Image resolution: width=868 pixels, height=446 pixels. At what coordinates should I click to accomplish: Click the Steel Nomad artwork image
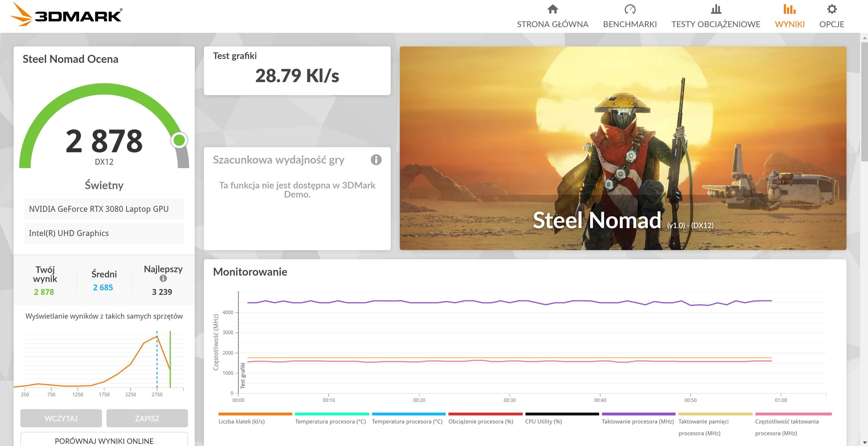pos(623,148)
